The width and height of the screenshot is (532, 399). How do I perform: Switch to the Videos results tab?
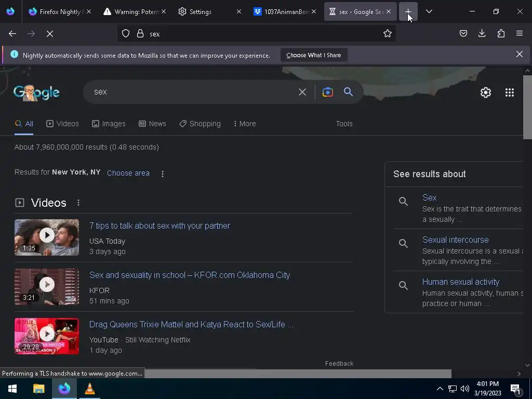(62, 124)
